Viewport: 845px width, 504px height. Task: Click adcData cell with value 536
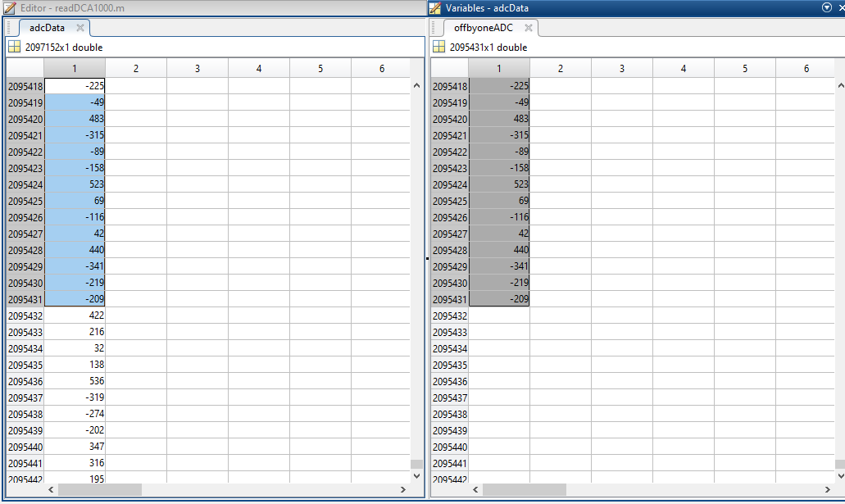[x=75, y=382]
